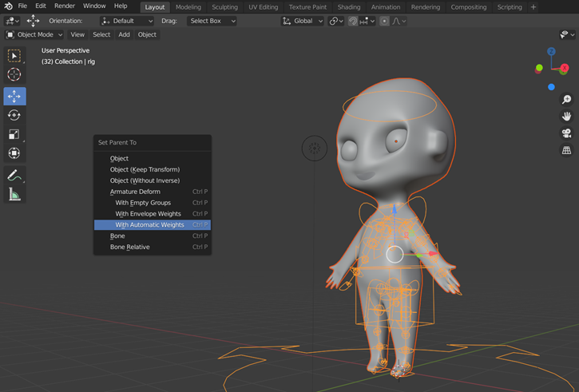Choose With Envelope Weights option
The image size is (579, 392).
click(153, 214)
